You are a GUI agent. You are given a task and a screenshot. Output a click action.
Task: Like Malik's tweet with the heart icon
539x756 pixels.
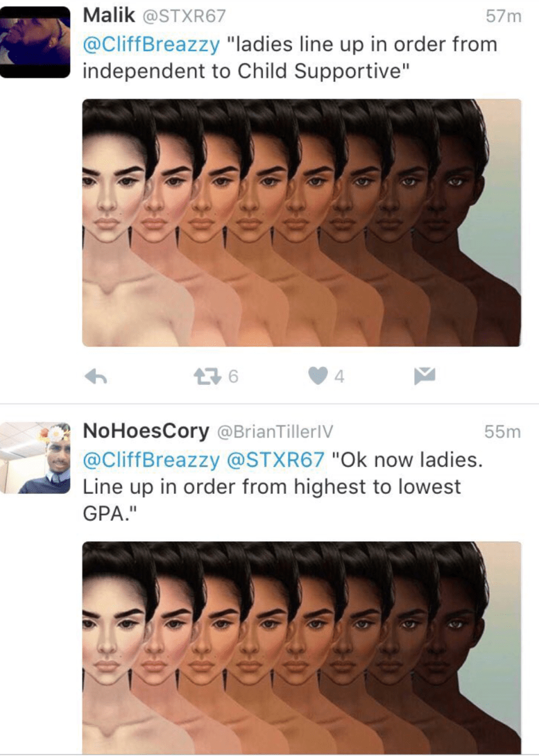pyautogui.click(x=317, y=377)
